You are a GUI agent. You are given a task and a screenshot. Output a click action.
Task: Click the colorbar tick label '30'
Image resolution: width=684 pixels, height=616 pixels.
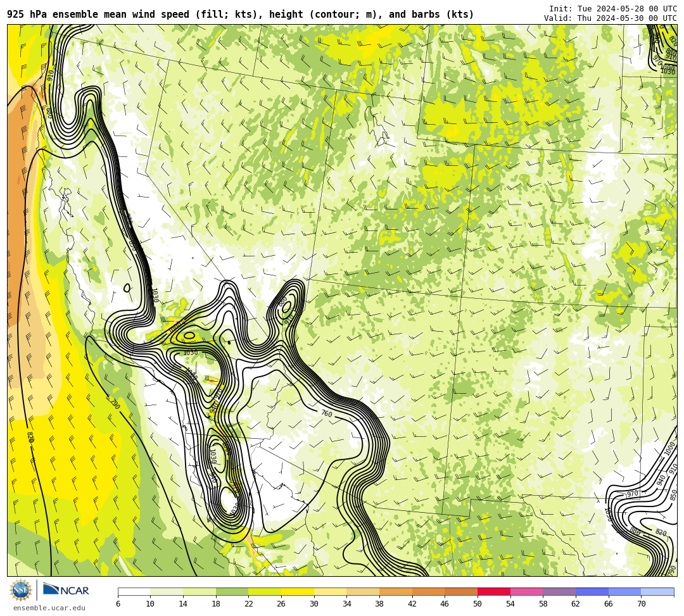click(314, 604)
